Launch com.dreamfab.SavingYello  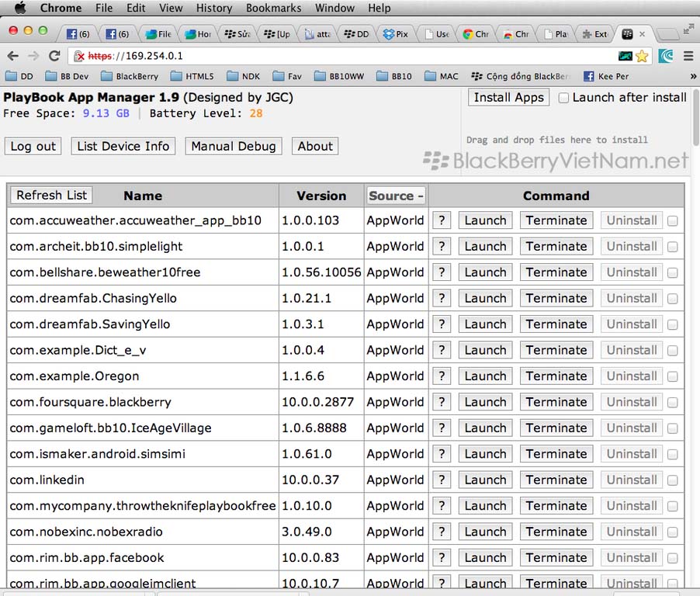click(485, 324)
